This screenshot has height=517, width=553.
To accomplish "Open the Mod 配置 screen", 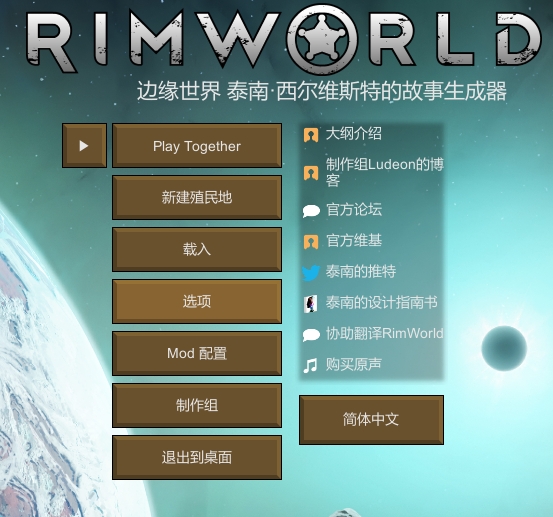I will [197, 353].
